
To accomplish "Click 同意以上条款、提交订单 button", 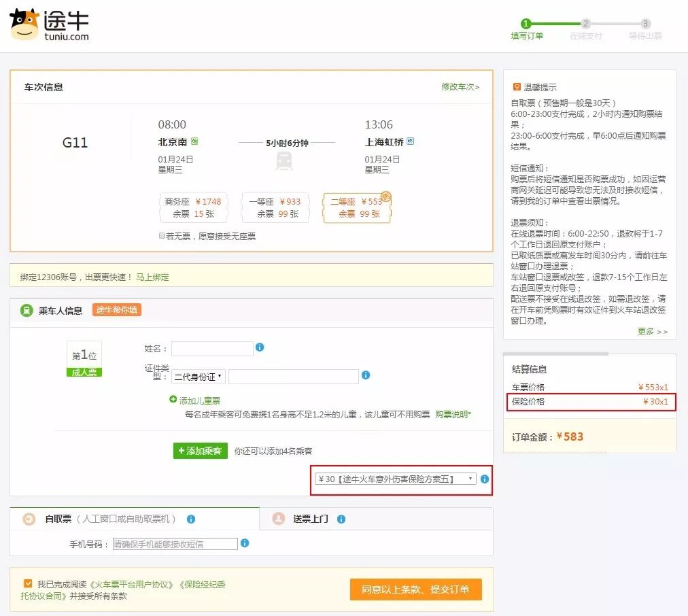I will pyautogui.click(x=415, y=589).
